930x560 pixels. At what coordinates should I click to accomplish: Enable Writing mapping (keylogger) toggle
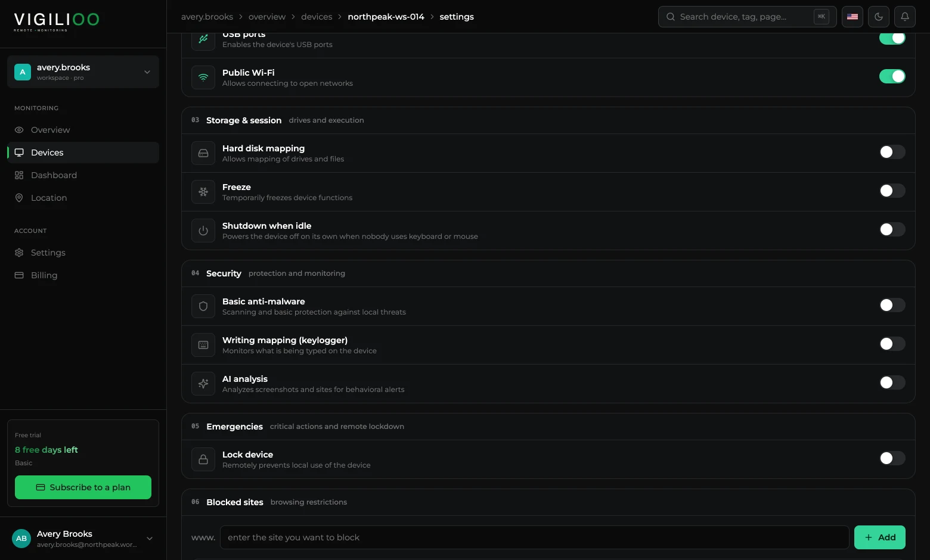892,344
